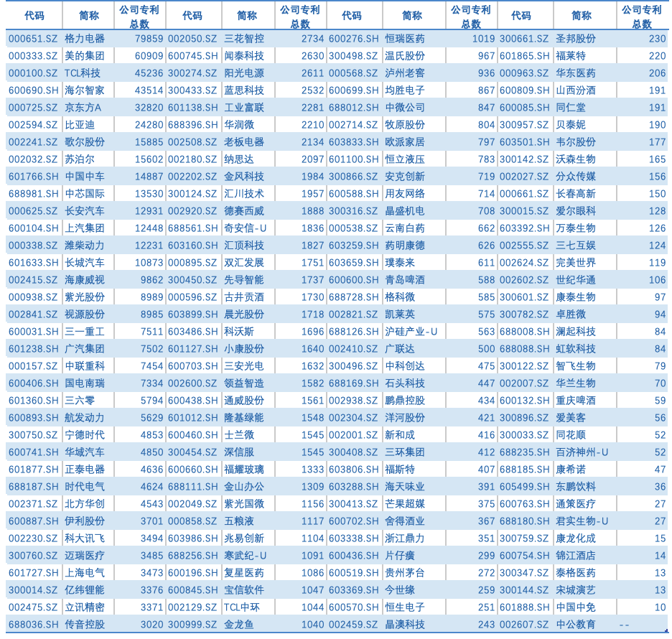Click the 中公教育 cell

(x=576, y=625)
